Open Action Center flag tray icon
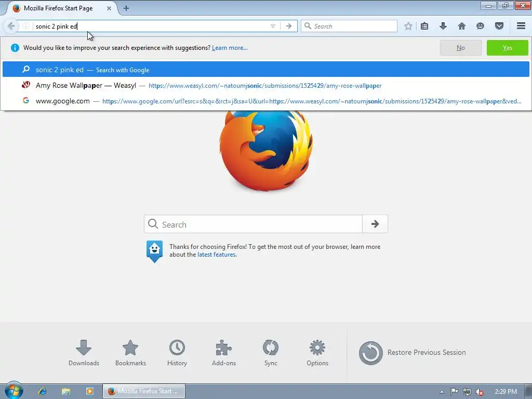This screenshot has width=532, height=399. 454,392
